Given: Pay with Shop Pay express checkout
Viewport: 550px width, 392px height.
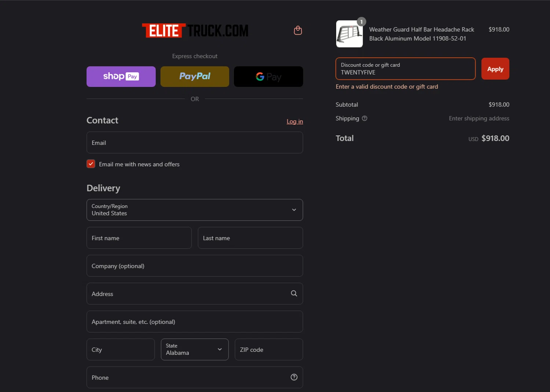Looking at the screenshot, I should pos(121,77).
